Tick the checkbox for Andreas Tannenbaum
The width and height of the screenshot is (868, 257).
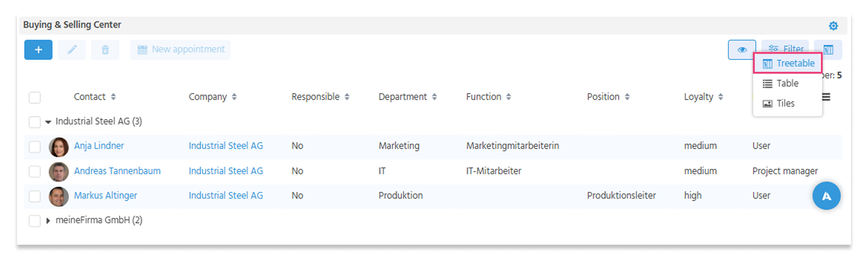pos(34,171)
